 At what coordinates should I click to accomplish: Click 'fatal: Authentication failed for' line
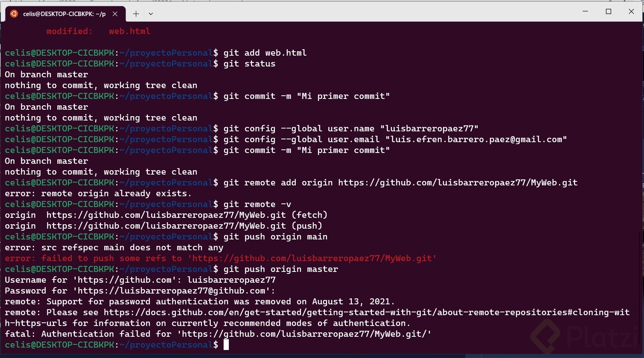(218, 334)
